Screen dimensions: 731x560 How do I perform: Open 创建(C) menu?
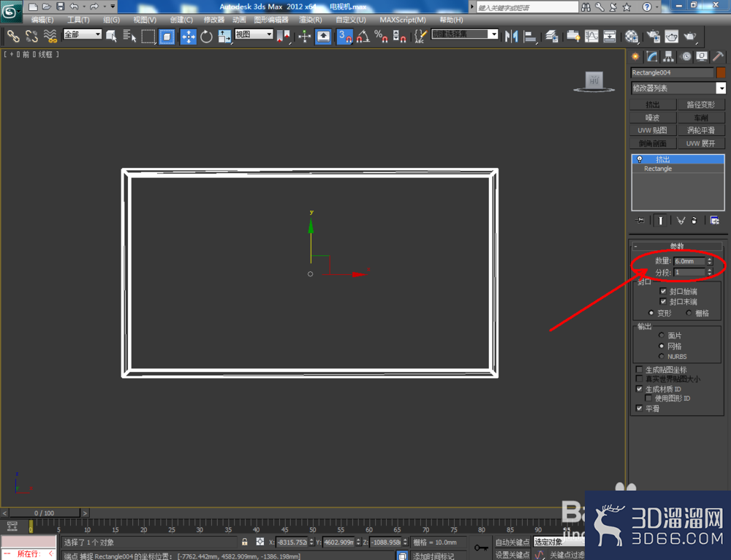pos(181,20)
